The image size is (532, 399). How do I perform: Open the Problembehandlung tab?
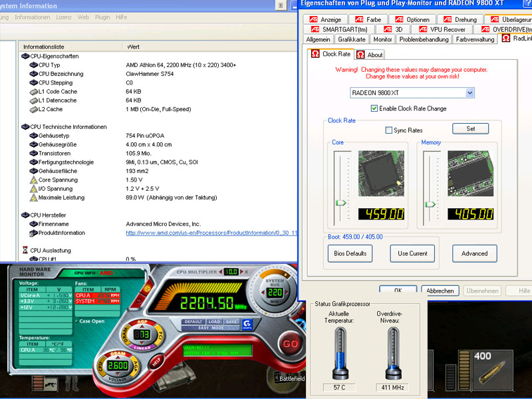(x=424, y=39)
